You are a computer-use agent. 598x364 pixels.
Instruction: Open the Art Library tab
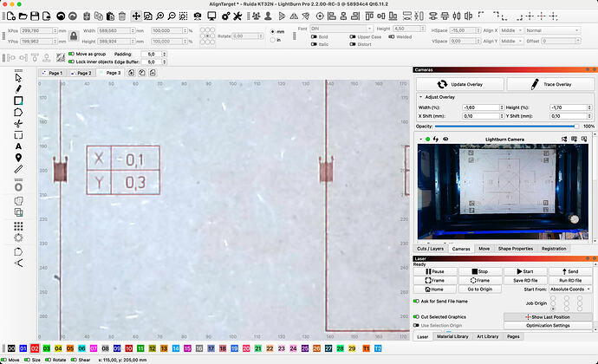(x=487, y=336)
